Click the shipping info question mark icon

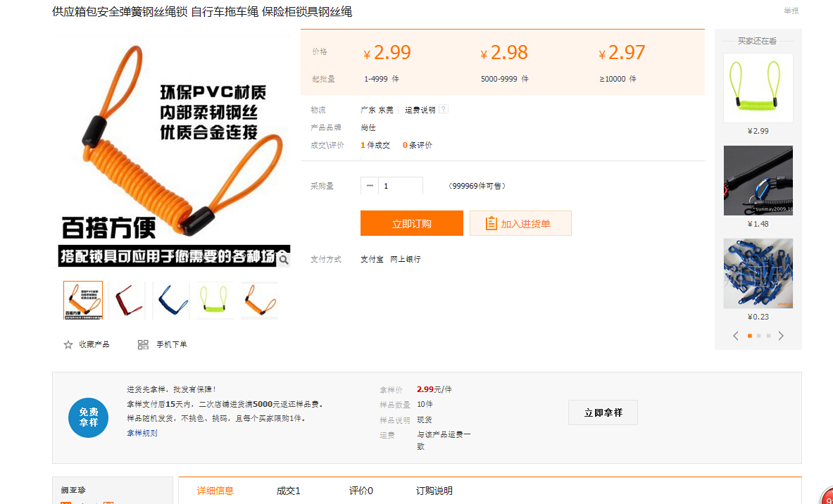click(444, 110)
